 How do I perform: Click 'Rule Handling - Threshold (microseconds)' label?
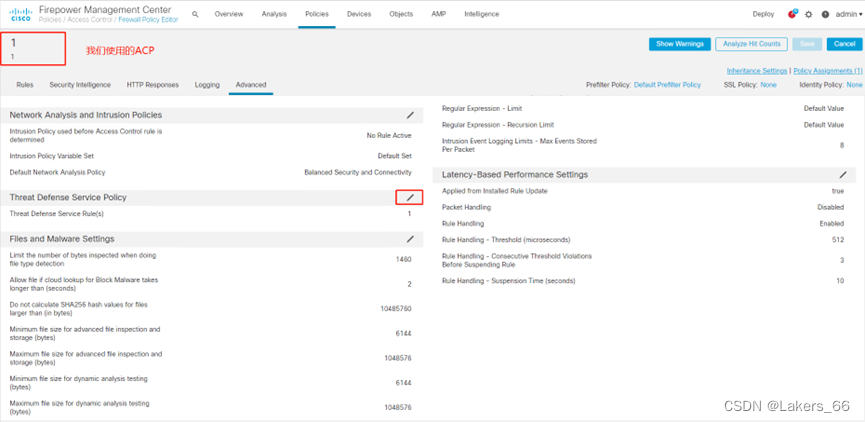coord(506,240)
